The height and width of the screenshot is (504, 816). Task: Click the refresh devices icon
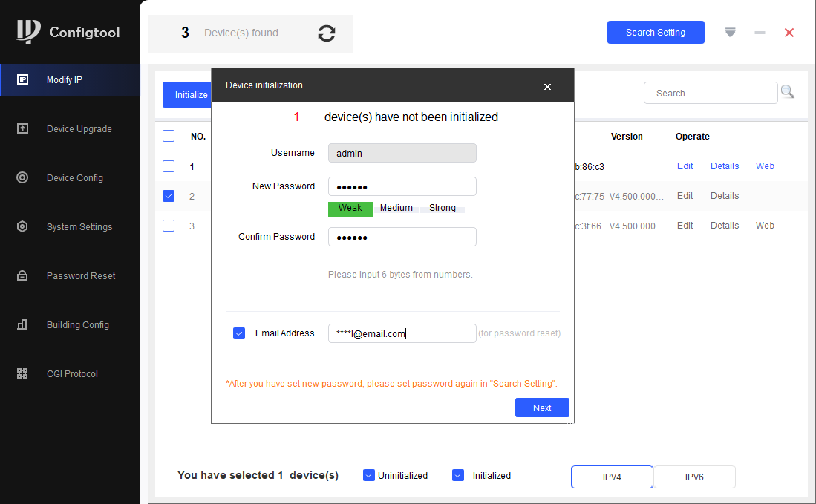click(327, 33)
